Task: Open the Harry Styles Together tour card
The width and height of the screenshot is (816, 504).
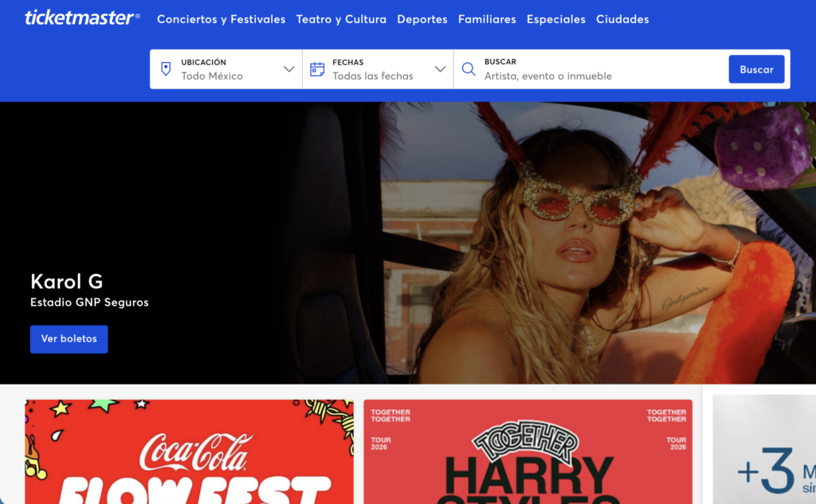Action: pyautogui.click(x=528, y=451)
